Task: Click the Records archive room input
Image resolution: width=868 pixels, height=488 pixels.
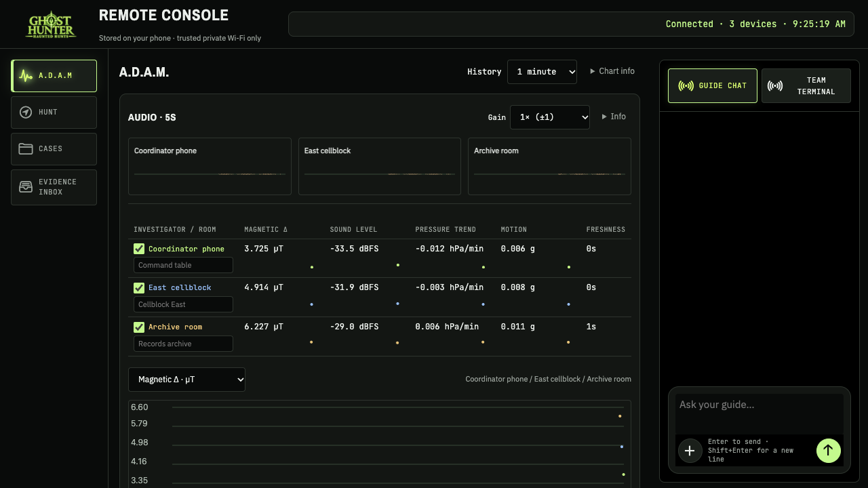Action: click(x=183, y=344)
